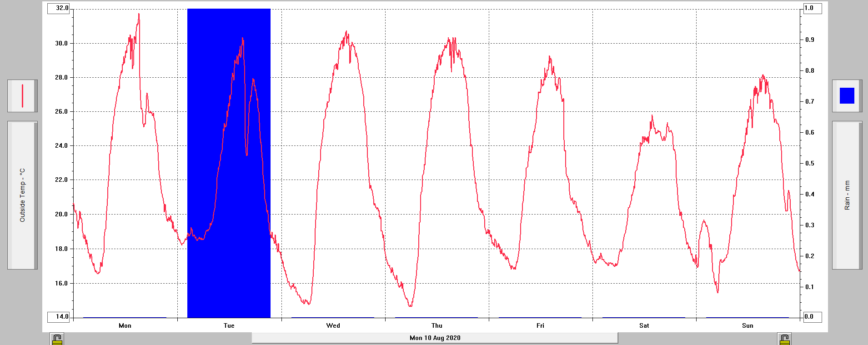Select the 14.0 temperature minimum field
The image size is (868, 345).
tap(59, 316)
